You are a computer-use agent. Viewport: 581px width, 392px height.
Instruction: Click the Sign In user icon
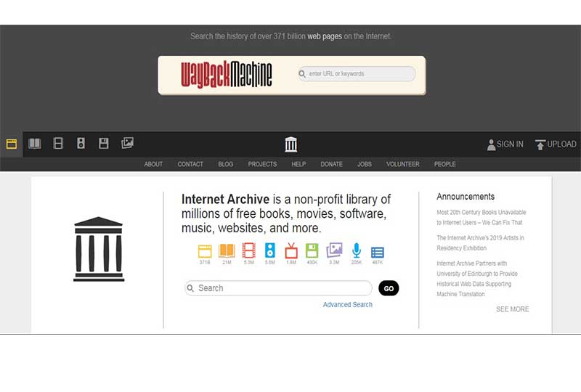pos(492,145)
